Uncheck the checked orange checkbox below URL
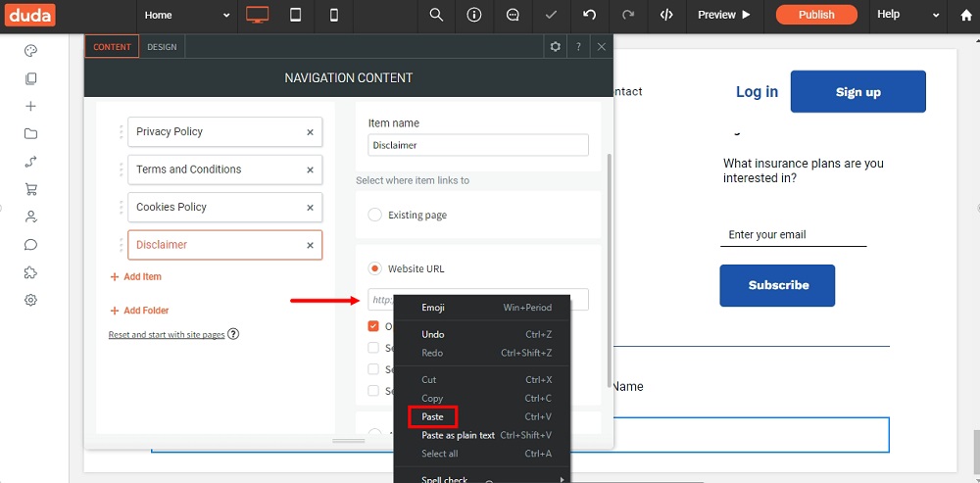The height and width of the screenshot is (483, 980). (373, 326)
